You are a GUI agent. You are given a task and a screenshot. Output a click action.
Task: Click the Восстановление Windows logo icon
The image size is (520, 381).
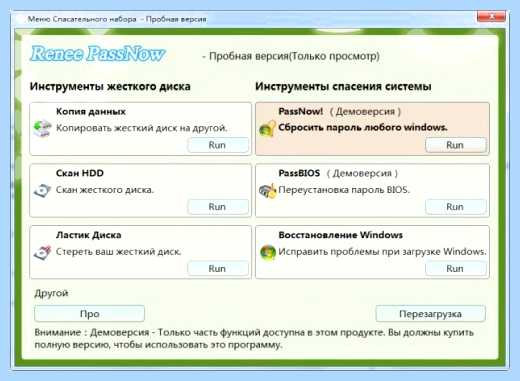click(268, 252)
